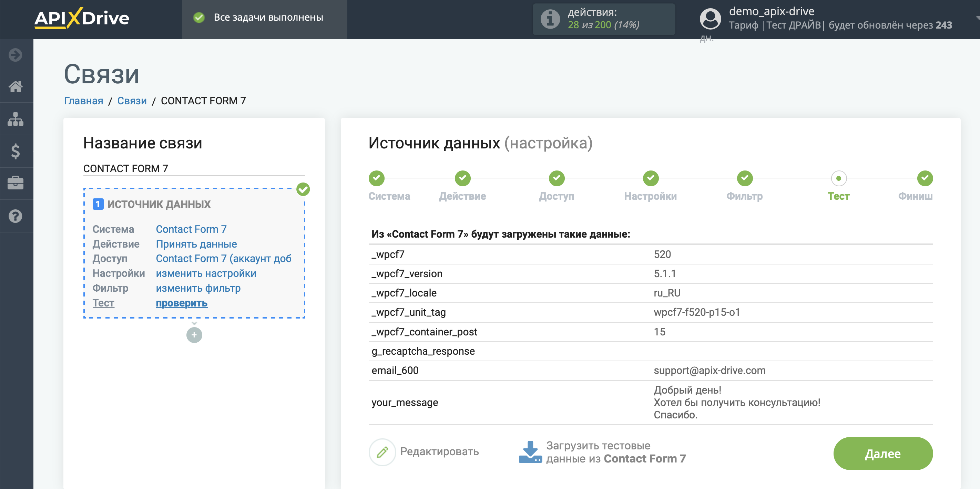980x489 pixels.
Task: Click the green check by tasks completed
Action: pos(199,18)
